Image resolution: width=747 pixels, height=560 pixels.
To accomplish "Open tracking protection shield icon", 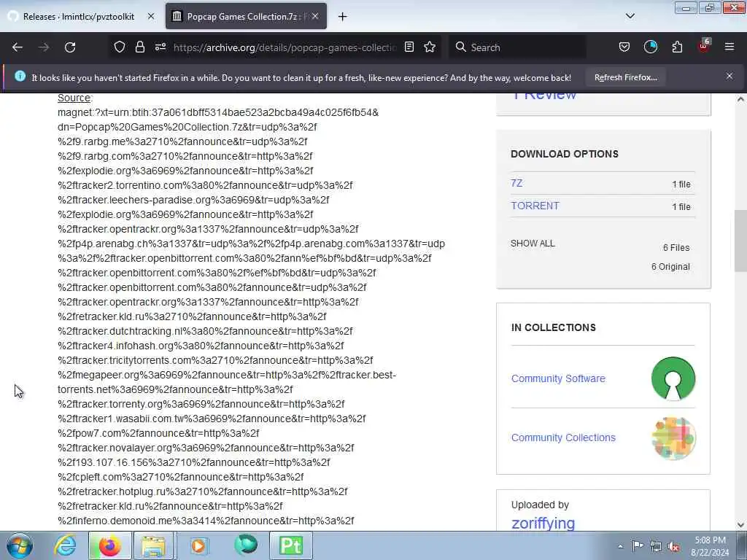I will point(120,47).
